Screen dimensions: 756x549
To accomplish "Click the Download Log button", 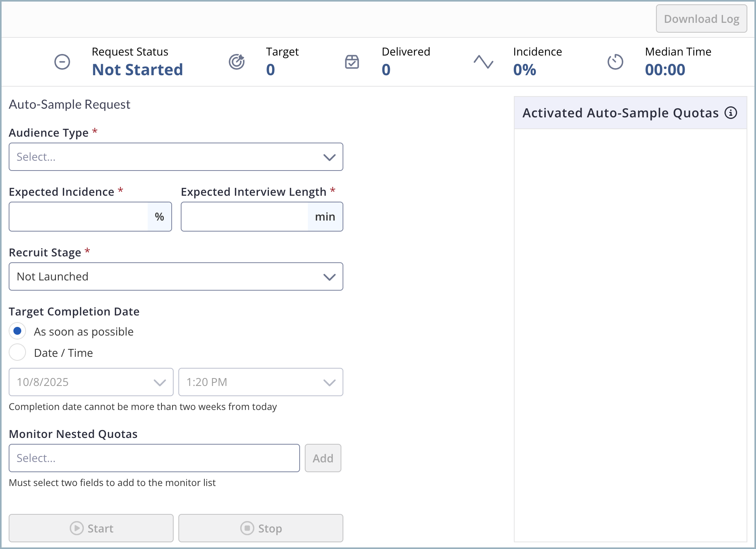I will click(x=702, y=19).
